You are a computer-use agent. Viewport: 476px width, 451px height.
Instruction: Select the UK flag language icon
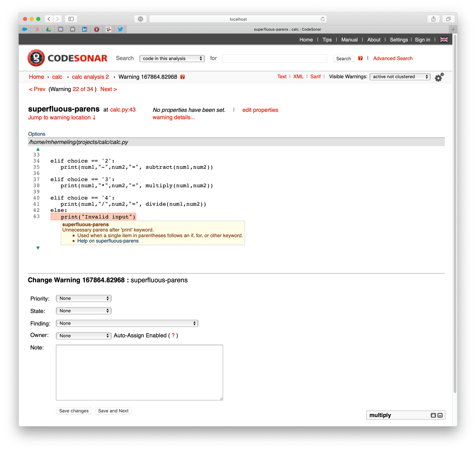point(444,40)
